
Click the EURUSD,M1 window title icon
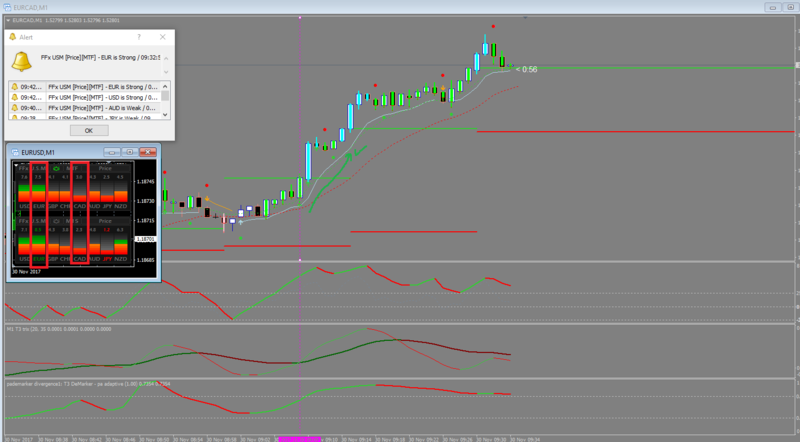15,152
